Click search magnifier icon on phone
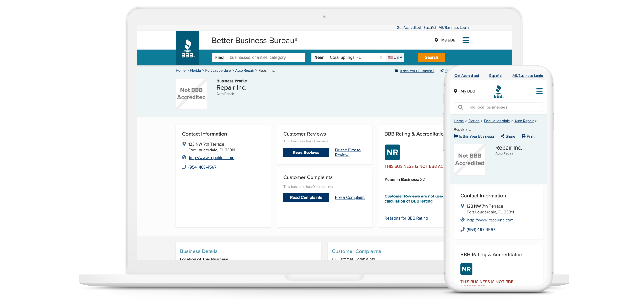This screenshot has width=644, height=307. [460, 107]
